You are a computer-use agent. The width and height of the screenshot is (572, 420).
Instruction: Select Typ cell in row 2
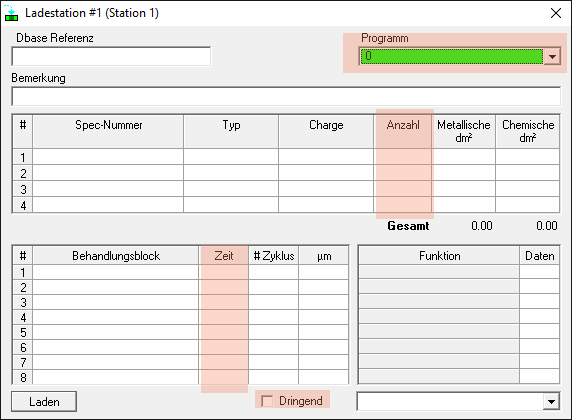click(231, 173)
